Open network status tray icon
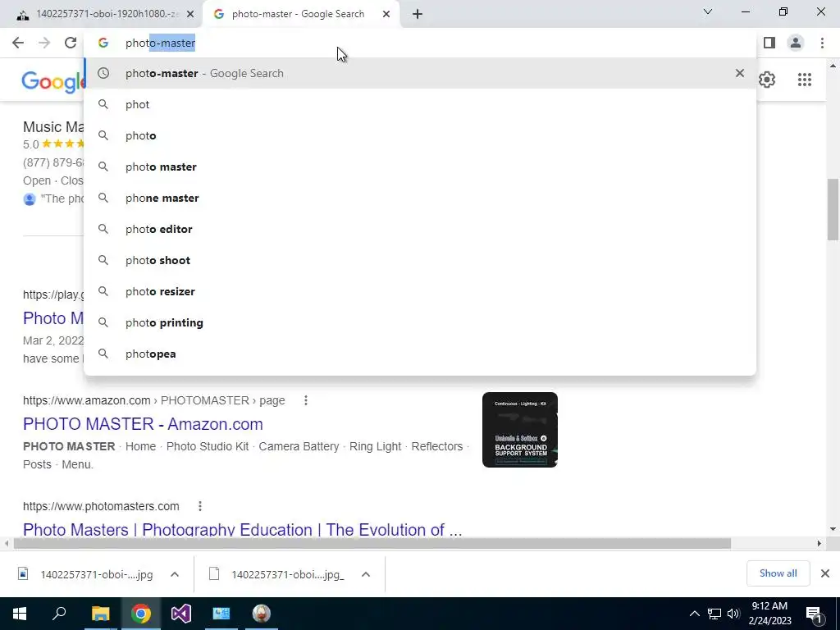840x630 pixels. [x=714, y=614]
